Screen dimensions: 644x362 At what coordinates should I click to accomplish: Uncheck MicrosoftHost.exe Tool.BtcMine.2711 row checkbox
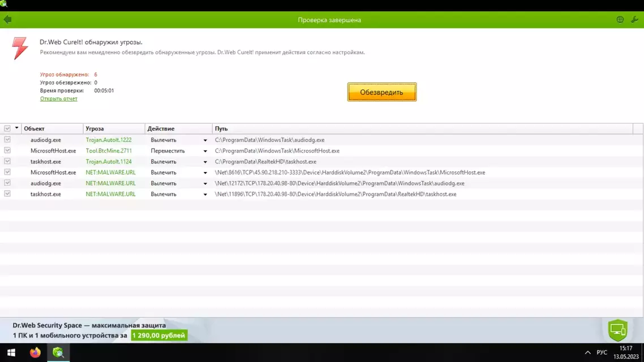click(7, 150)
